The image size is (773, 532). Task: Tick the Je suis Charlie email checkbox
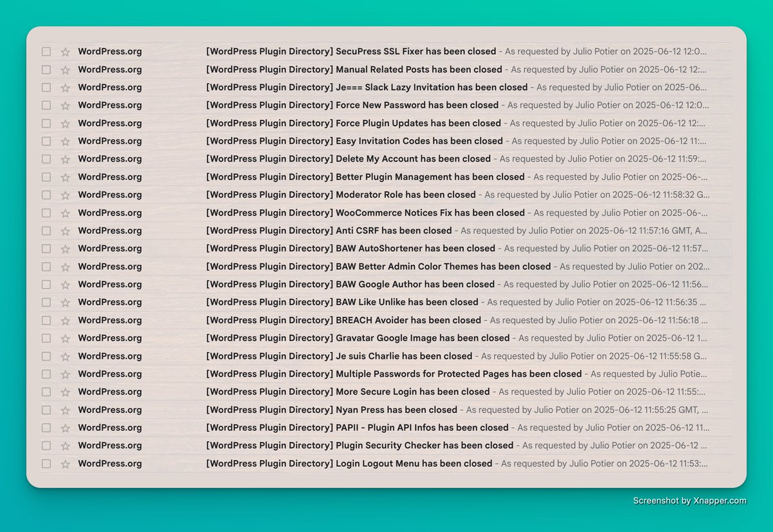click(x=46, y=356)
